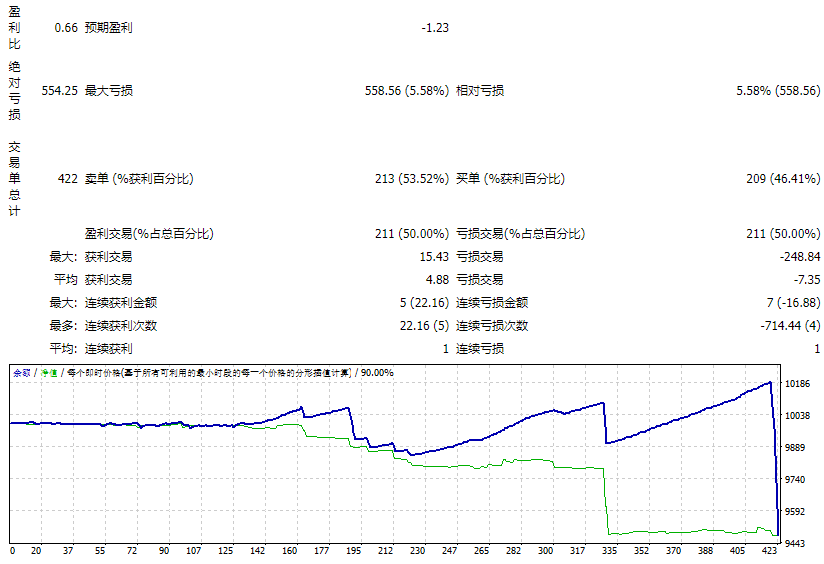Click the 213 (53.52%) short positions value
Screen dimensions: 824x564
point(411,179)
